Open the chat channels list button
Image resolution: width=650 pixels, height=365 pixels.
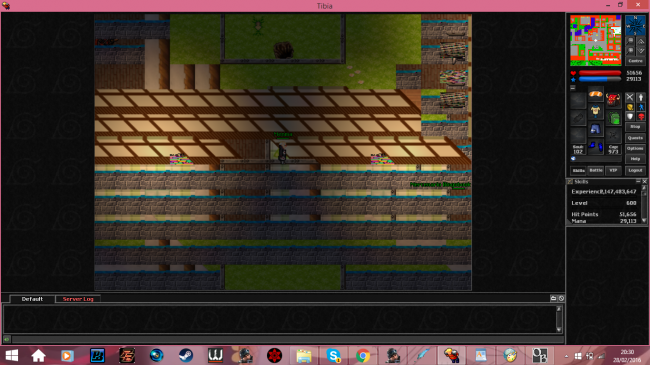[x=553, y=298]
